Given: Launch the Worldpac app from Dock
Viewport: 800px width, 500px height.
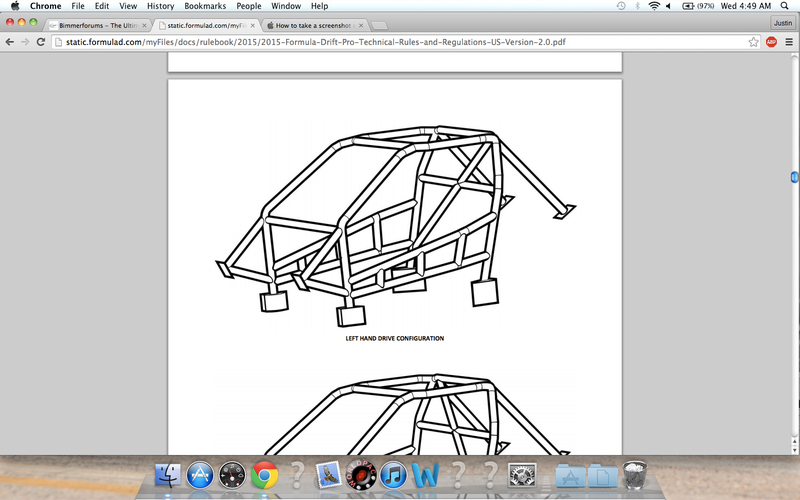Looking at the screenshot, I should pyautogui.click(x=361, y=474).
